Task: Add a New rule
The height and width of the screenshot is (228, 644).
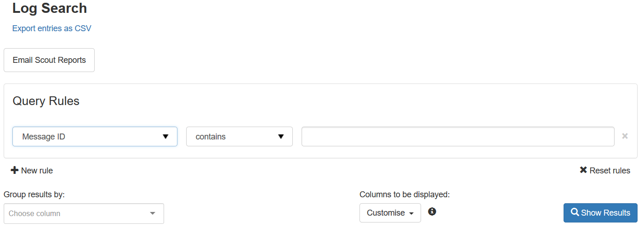Action: [32, 171]
